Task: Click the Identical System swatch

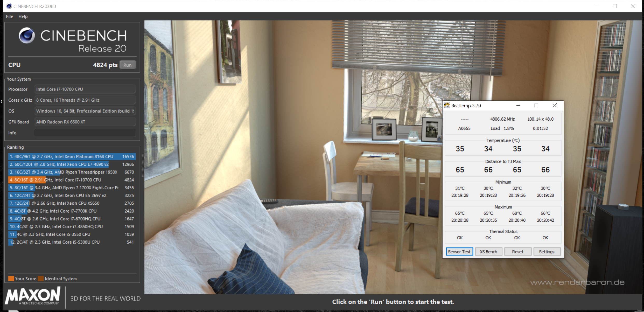Action: click(x=41, y=279)
